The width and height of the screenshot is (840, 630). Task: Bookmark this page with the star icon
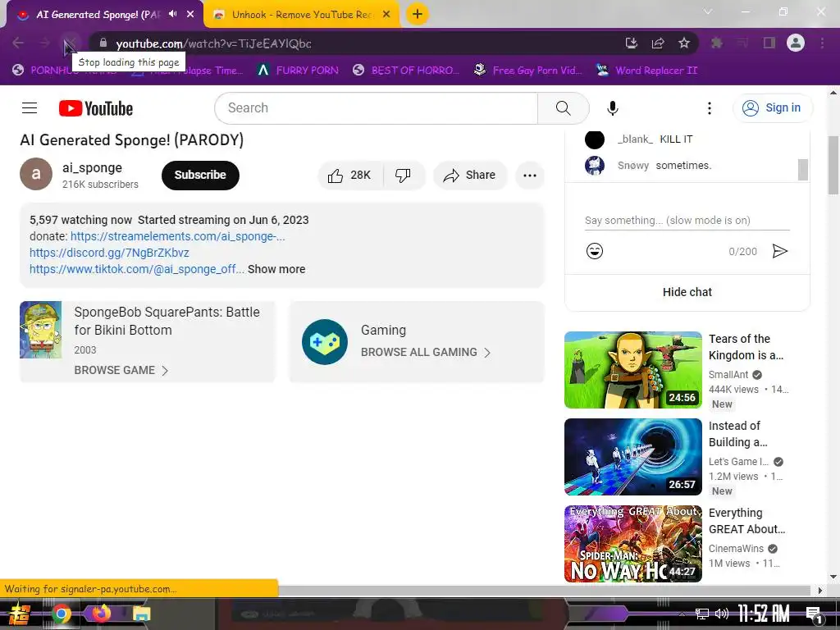[x=684, y=43]
